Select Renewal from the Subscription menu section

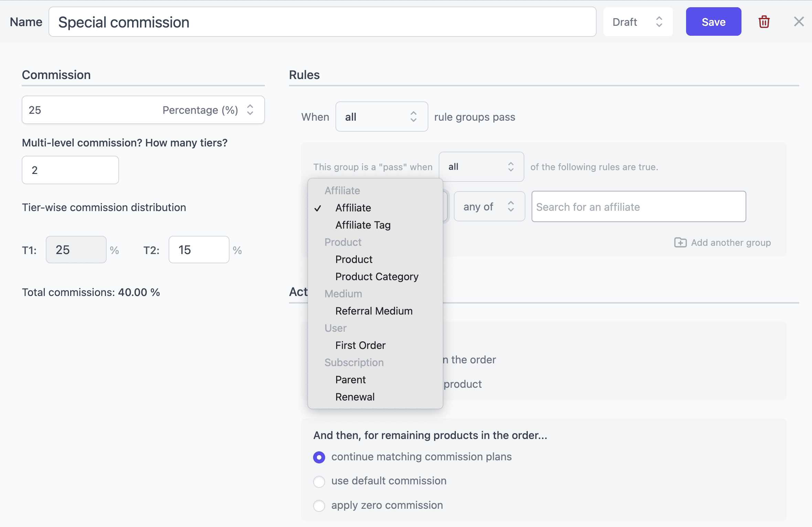[355, 396]
